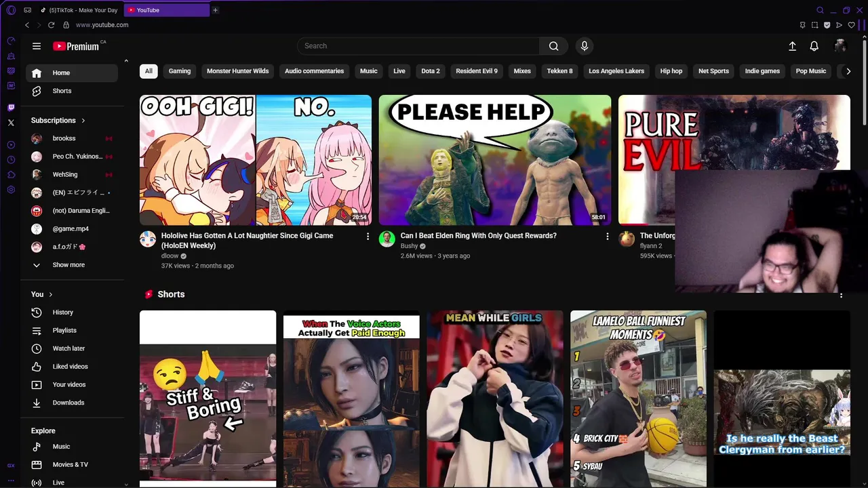Click the three-dots icon at sidebar bottom
This screenshot has height=488, width=868.
[x=11, y=480]
